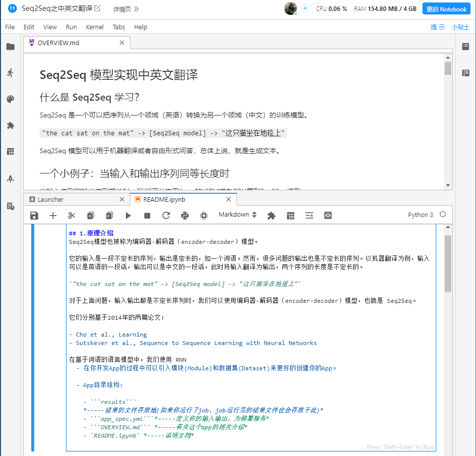Viewport: 476px width, 456px height.
Task: Open the file browser in the left sidebar
Action: tap(10, 46)
